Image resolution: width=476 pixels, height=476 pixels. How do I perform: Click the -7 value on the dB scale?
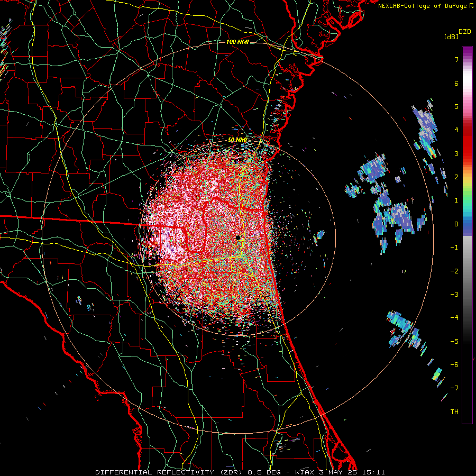point(454,388)
